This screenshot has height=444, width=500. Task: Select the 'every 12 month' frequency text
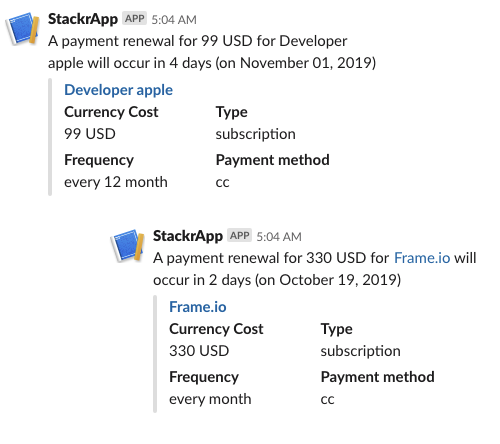click(x=116, y=182)
